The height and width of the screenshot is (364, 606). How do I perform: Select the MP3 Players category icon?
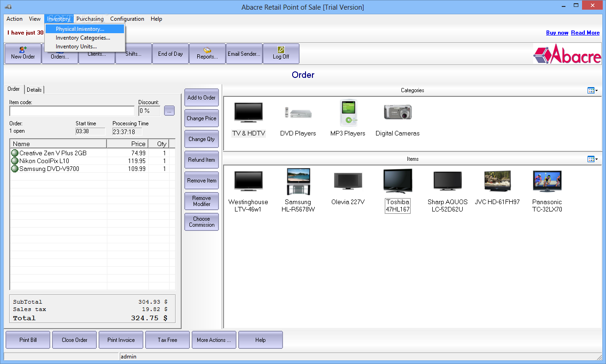tap(348, 113)
